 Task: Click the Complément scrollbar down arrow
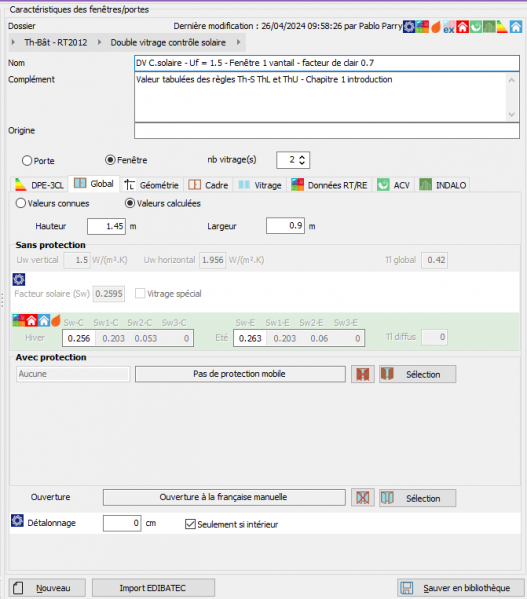pyautogui.click(x=512, y=115)
